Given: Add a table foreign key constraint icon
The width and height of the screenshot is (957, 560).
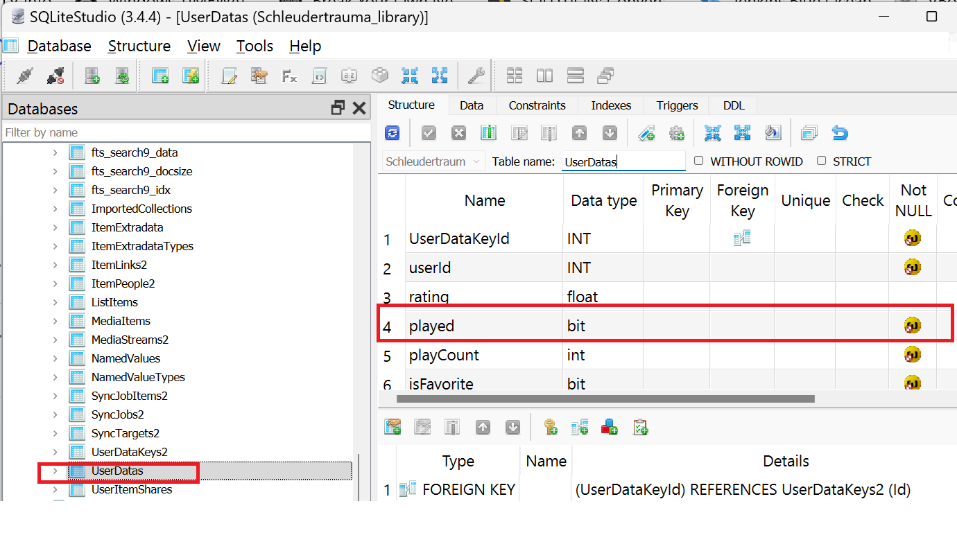Looking at the screenshot, I should click(580, 428).
